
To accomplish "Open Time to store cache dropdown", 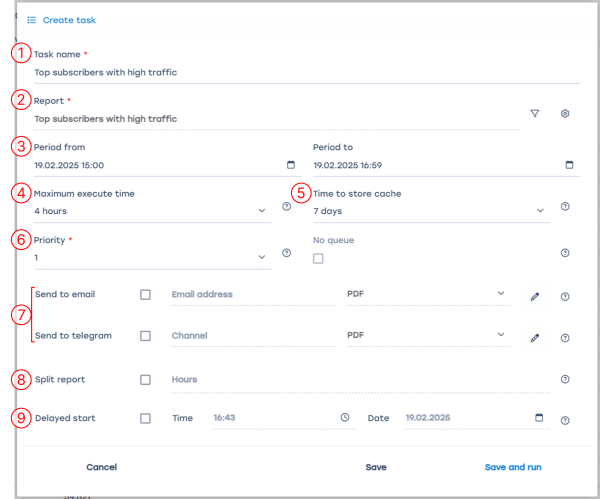I will click(540, 211).
